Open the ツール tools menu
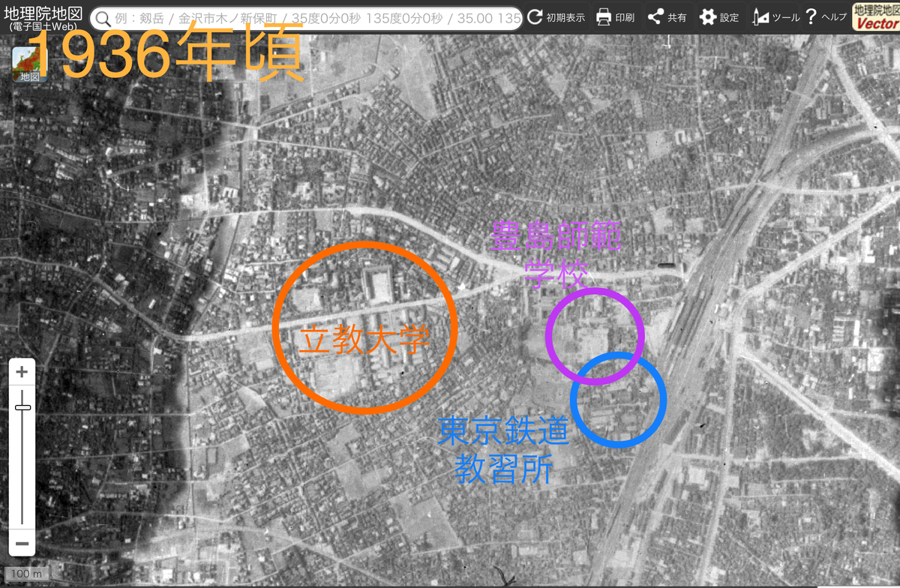Image resolution: width=900 pixels, height=588 pixels. (x=775, y=17)
